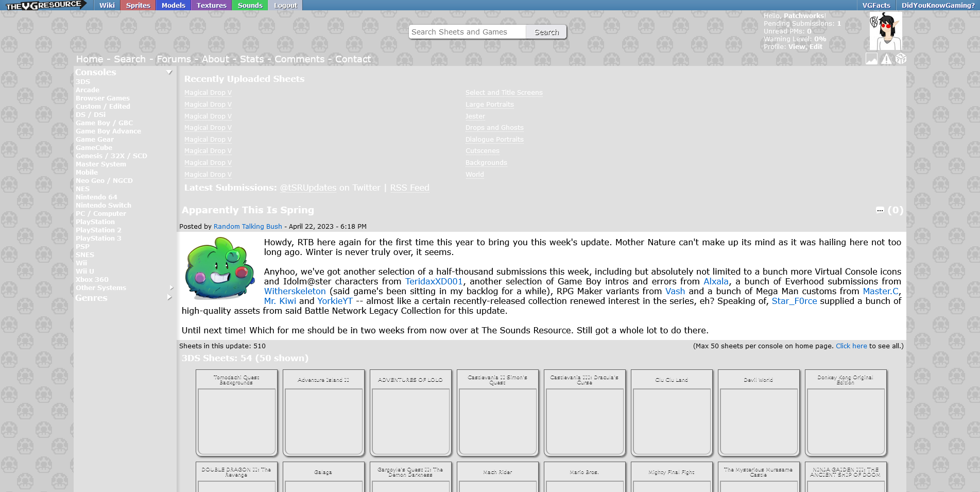Open the Comments page link
This screenshot has height=492, width=980.
tap(300, 59)
